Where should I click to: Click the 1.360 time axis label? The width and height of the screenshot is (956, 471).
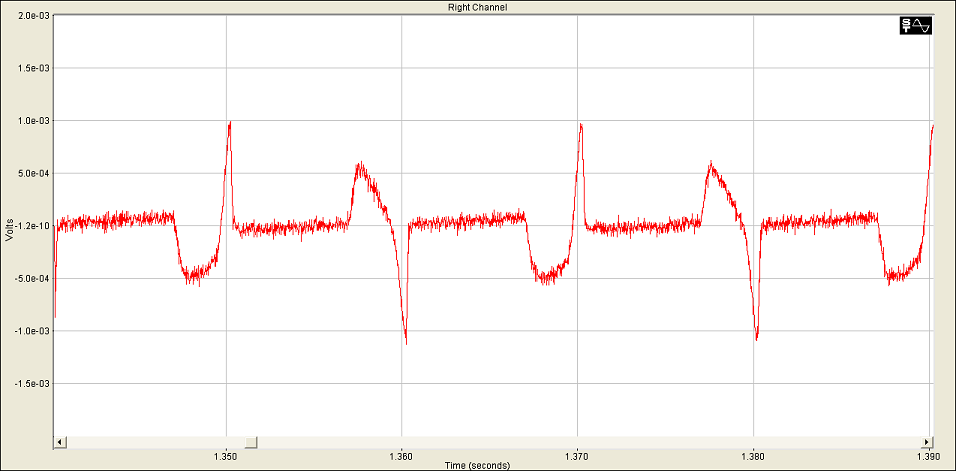coord(401,456)
